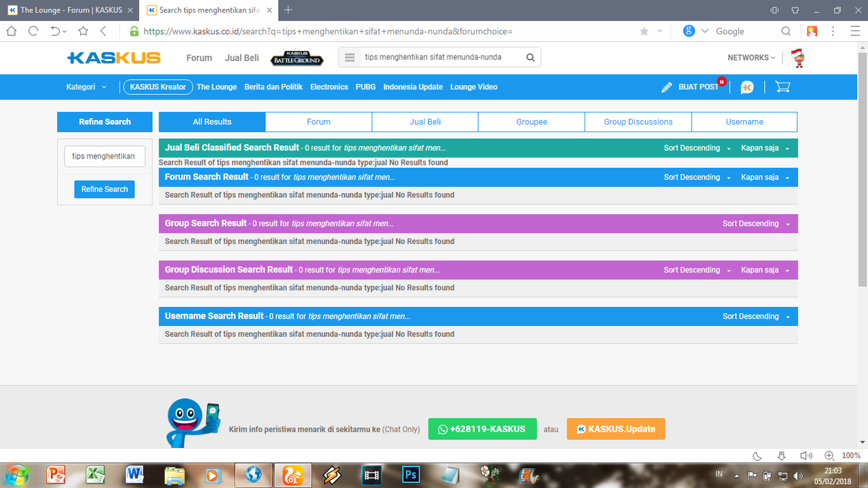Viewport: 868px width, 488px height.
Task: Click the blue Refine Search button
Action: [104, 189]
